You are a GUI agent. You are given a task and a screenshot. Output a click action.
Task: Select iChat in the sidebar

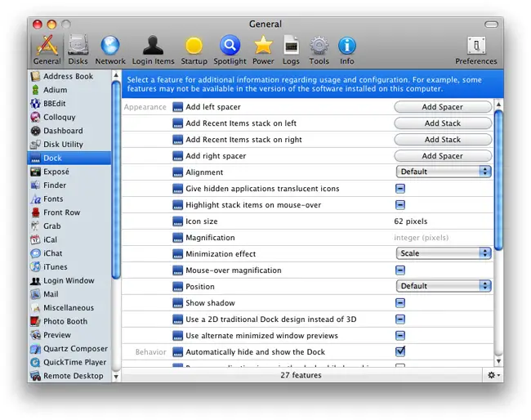tap(69, 253)
